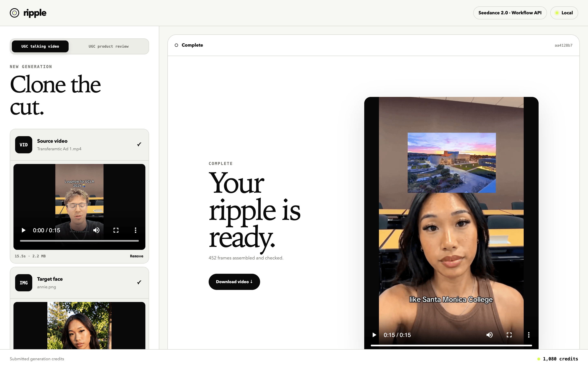Click the 1,080 credits counter
The image size is (588, 368).
pyautogui.click(x=560, y=359)
